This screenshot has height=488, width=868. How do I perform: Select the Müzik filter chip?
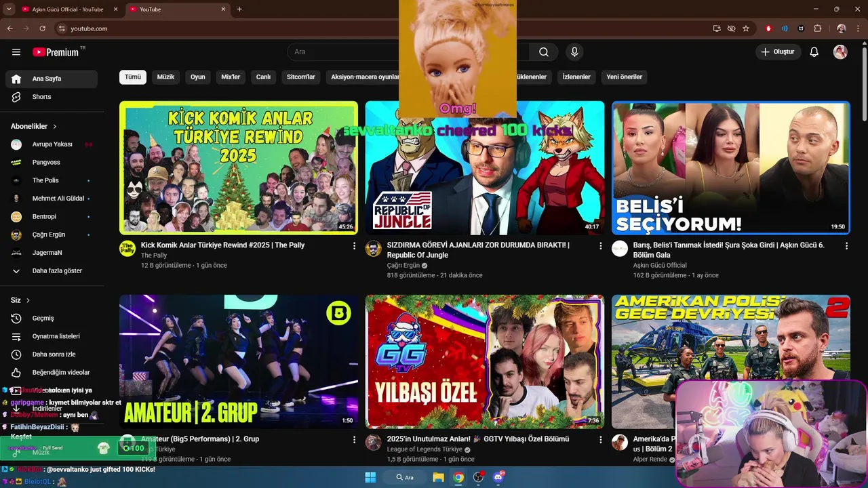[x=165, y=77]
